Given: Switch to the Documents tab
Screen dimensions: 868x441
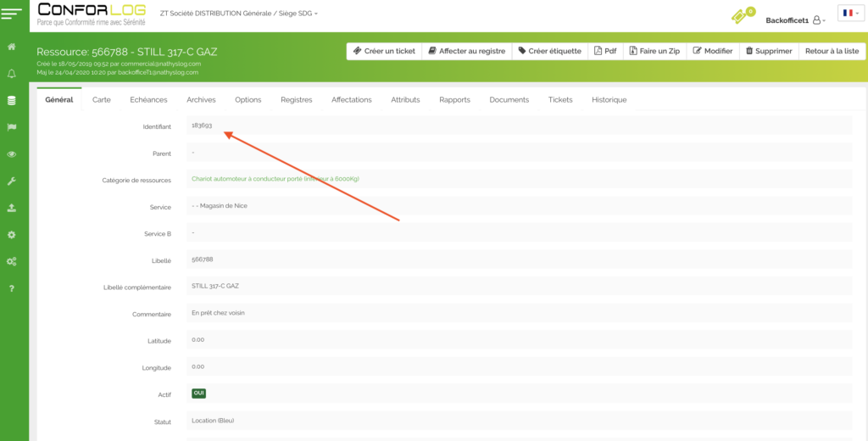Looking at the screenshot, I should 509,100.
